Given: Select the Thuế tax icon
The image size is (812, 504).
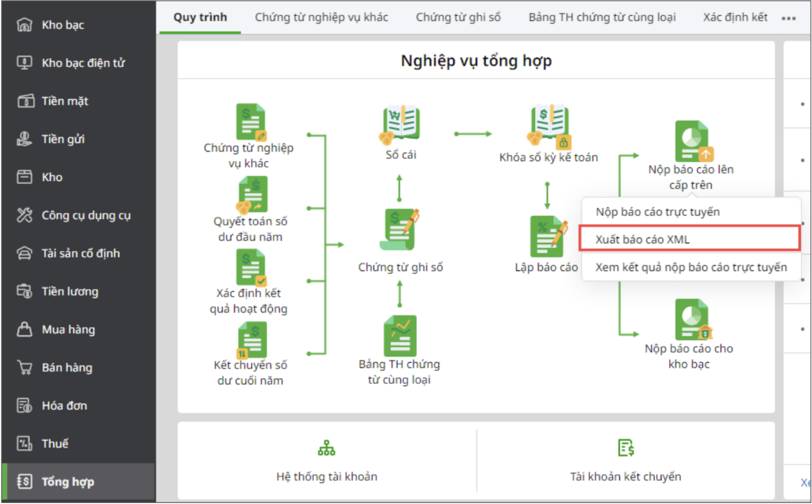Looking at the screenshot, I should click(x=24, y=443).
